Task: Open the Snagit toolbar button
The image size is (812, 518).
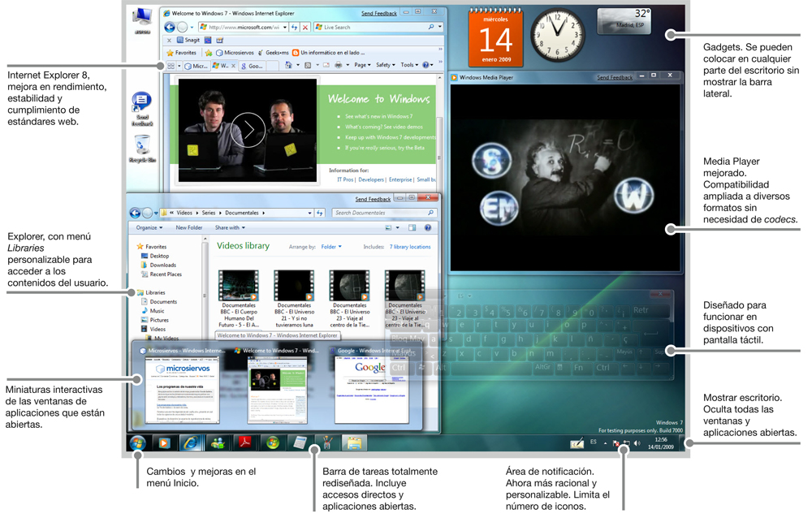Action: [x=188, y=40]
